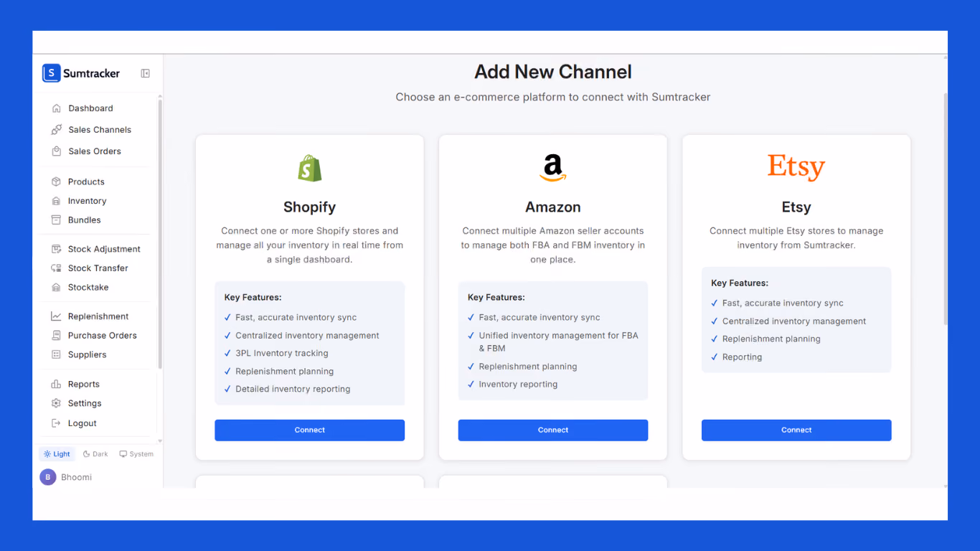This screenshot has height=551, width=980.
Task: Open Suppliers list
Action: click(x=87, y=355)
